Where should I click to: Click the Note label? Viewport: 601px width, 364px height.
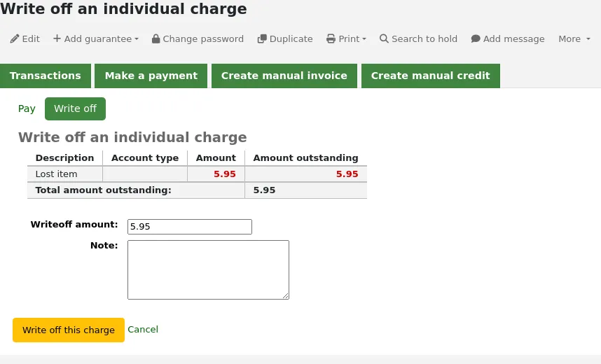tap(104, 245)
